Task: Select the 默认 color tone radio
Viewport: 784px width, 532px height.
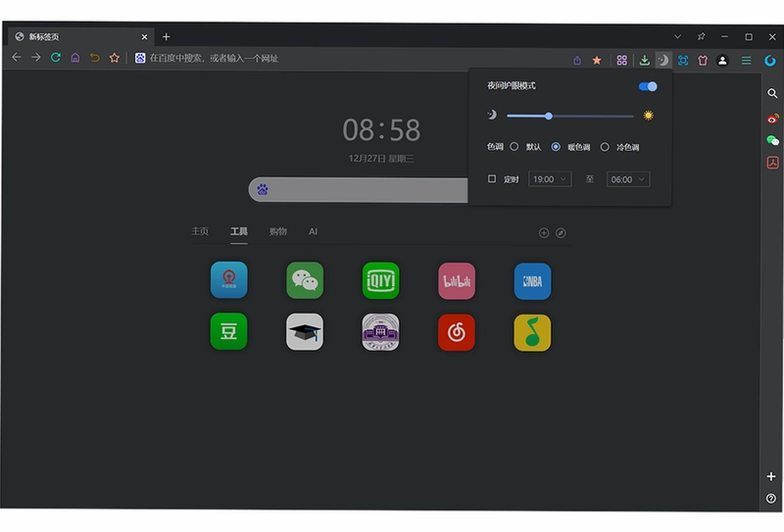Action: [x=514, y=147]
